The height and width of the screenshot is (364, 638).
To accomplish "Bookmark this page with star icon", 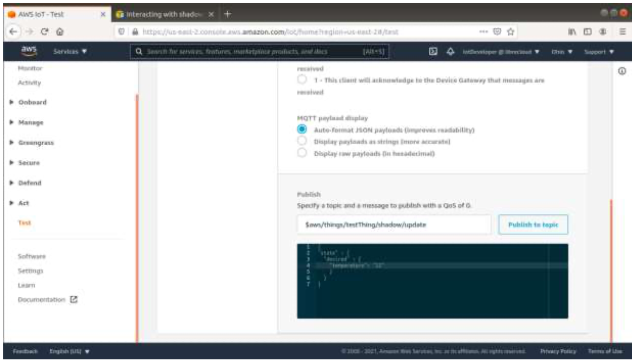I will pyautogui.click(x=510, y=32).
